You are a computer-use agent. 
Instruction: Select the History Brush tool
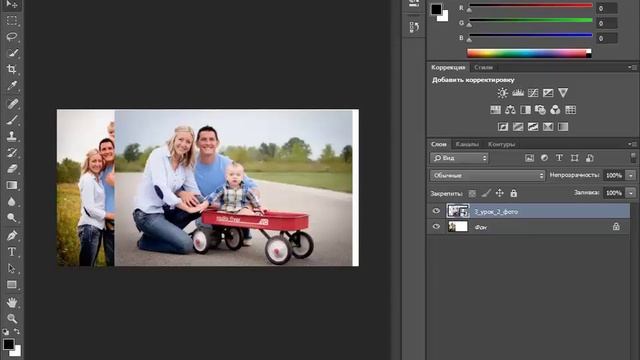click(x=12, y=153)
